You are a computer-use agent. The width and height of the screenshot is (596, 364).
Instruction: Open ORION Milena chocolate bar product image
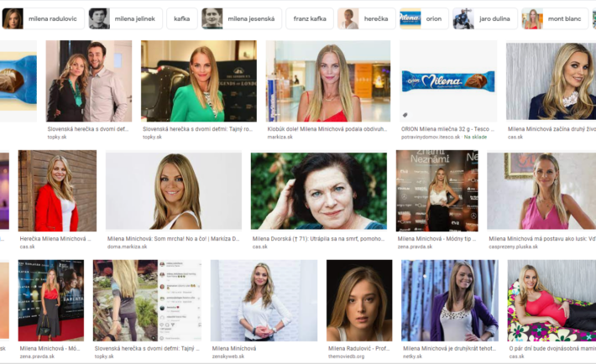(x=448, y=81)
